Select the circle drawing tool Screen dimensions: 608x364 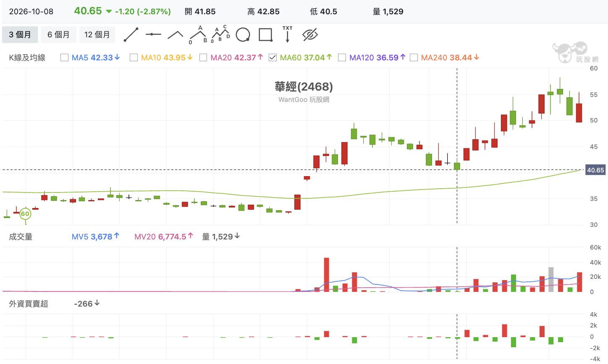[243, 35]
